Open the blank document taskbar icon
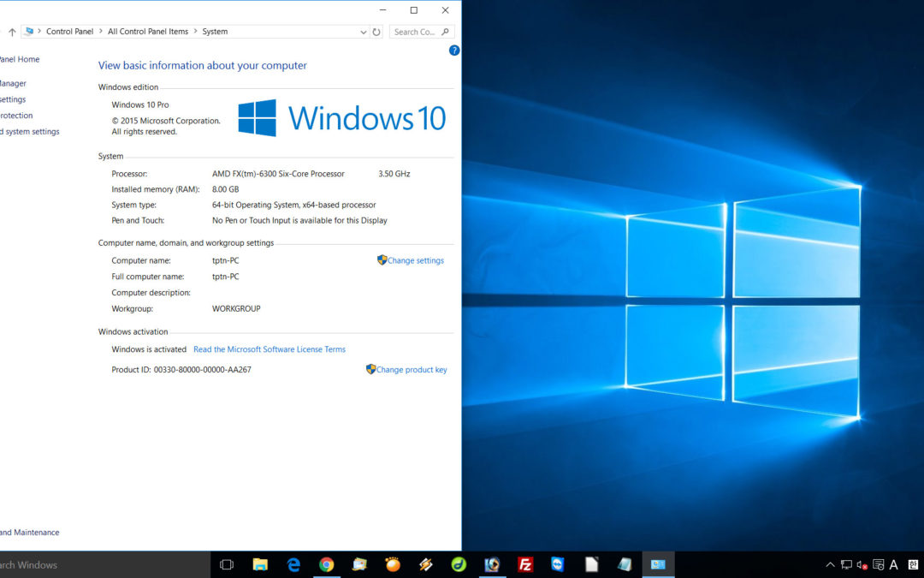 tap(591, 564)
